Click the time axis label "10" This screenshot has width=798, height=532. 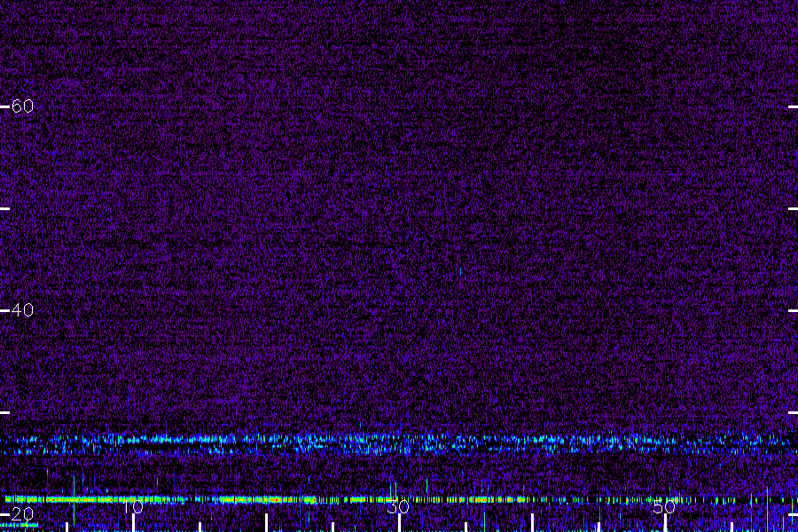click(132, 506)
